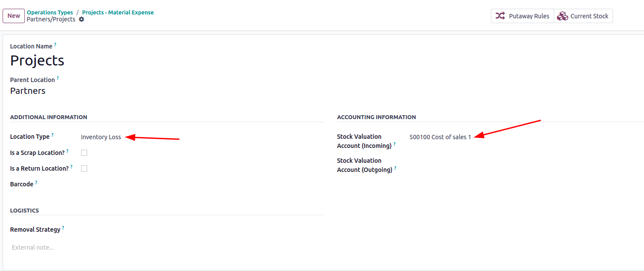Click the Barcode label
The width and height of the screenshot is (644, 271).
[x=22, y=184]
